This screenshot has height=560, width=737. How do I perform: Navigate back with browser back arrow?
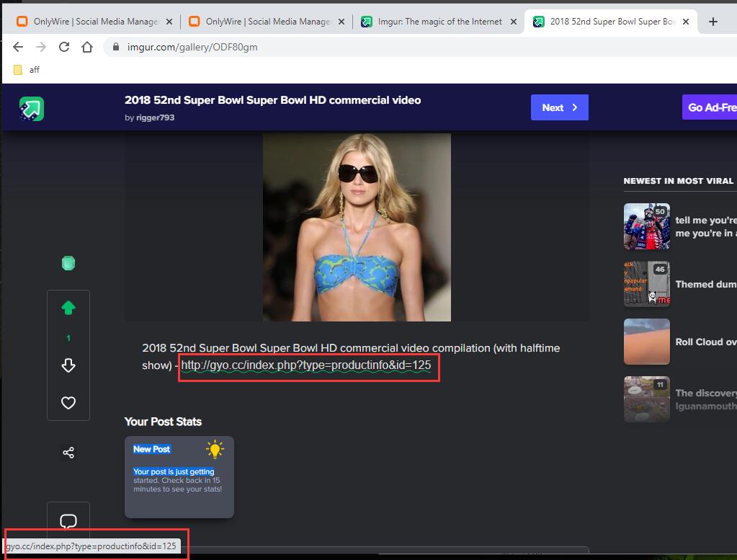(x=18, y=47)
